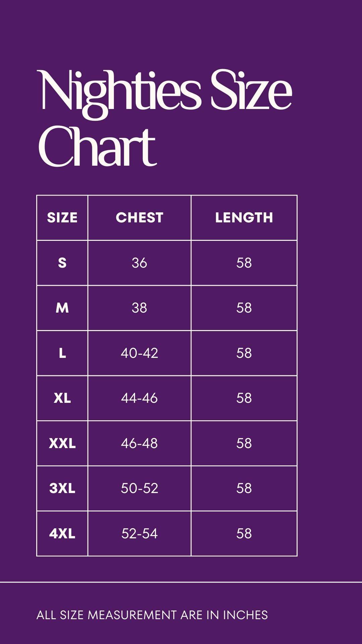
Task: Click the 3XL size row label
Action: point(62,488)
